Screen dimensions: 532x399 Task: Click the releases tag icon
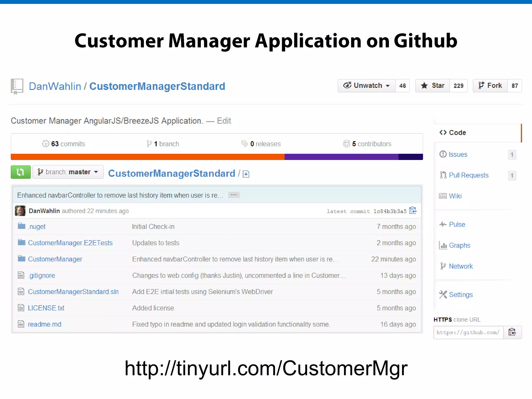coord(244,143)
